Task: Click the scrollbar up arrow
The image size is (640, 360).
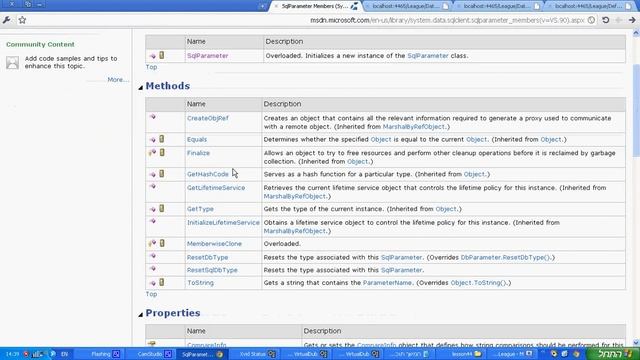Action: [636, 33]
